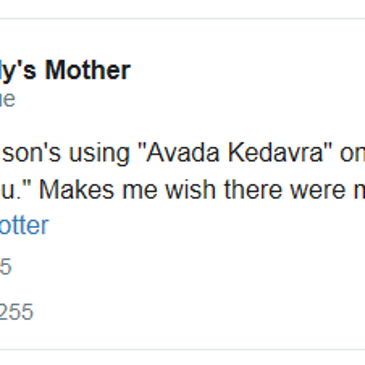Click the divider line below the post
The height and width of the screenshot is (365, 365).
(x=182, y=350)
